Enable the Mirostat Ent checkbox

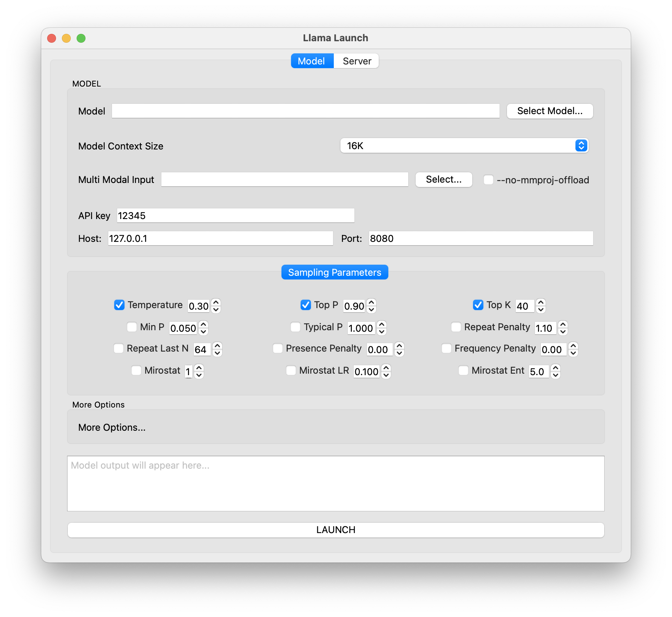463,370
